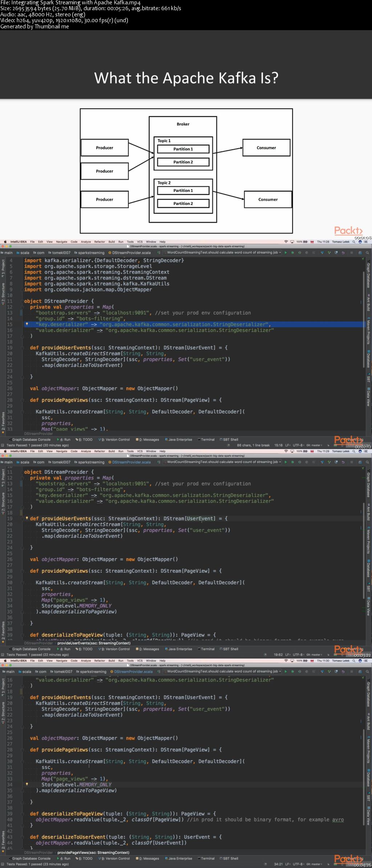Open Apple menu in 11:30 IDE frame
This screenshot has width=372, height=868.
[x=5, y=660]
